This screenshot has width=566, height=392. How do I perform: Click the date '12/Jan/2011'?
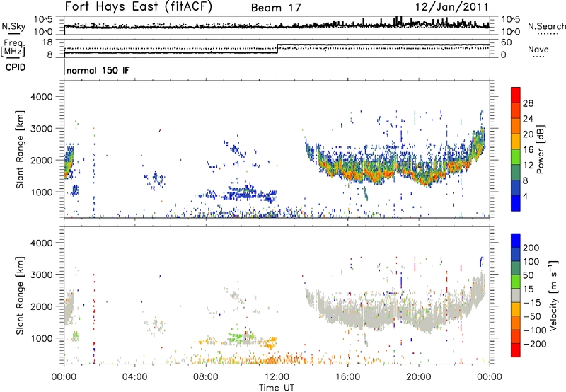tap(451, 7)
